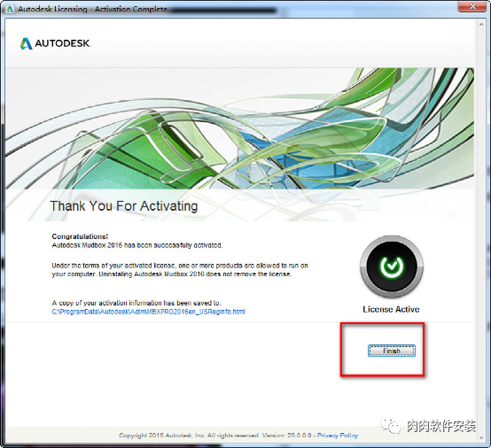The width and height of the screenshot is (491, 448).
Task: Click the 'successfully activated' message line
Action: [x=137, y=245]
